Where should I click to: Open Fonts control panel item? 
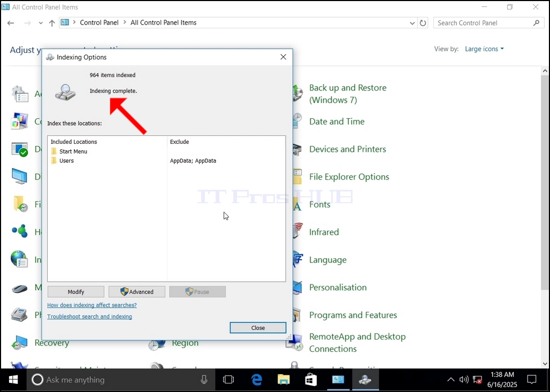coord(319,204)
